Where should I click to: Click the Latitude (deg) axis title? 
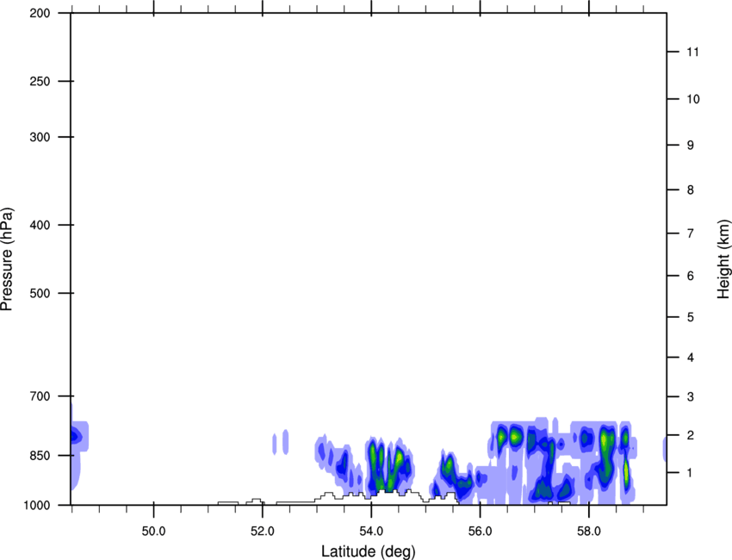(369, 551)
